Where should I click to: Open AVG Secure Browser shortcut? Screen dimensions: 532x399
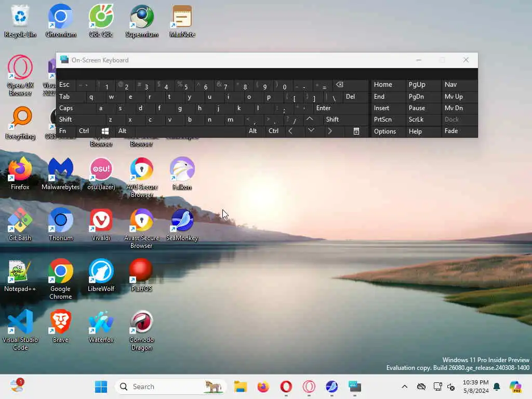[141, 177]
